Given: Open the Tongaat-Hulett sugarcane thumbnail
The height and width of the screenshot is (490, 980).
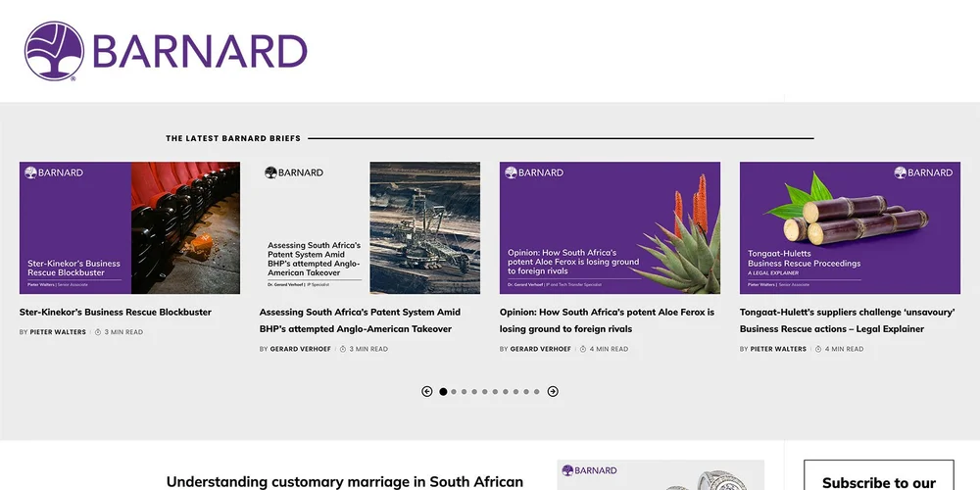Looking at the screenshot, I should pos(850,227).
